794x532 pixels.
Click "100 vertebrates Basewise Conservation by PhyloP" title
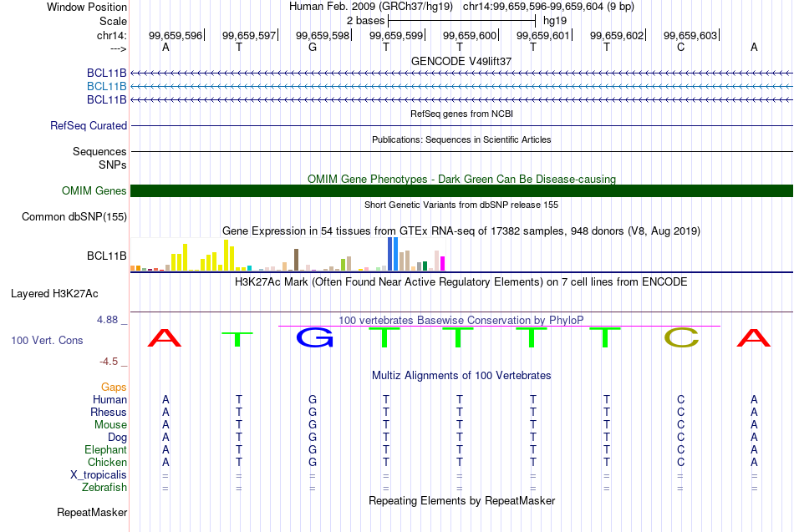coord(461,321)
